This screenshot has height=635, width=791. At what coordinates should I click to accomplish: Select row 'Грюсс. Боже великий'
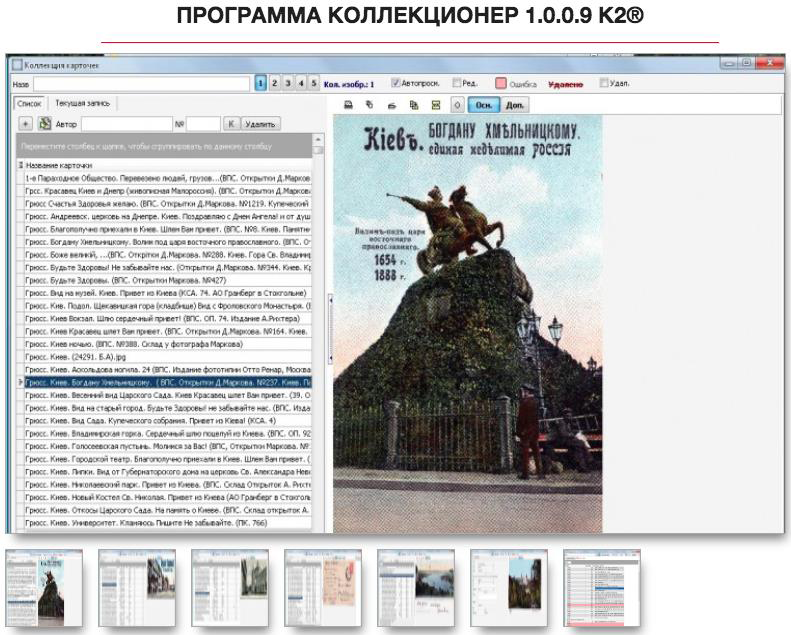tap(167, 255)
